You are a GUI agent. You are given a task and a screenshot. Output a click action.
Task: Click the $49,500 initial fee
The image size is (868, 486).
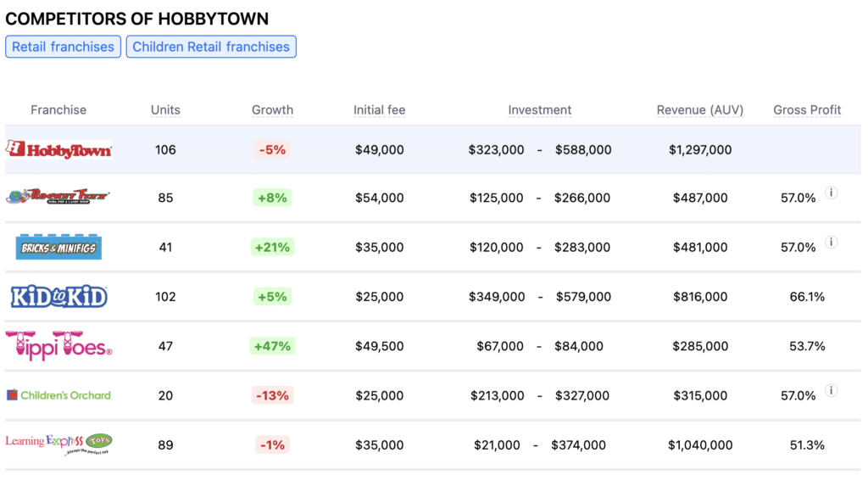point(379,346)
